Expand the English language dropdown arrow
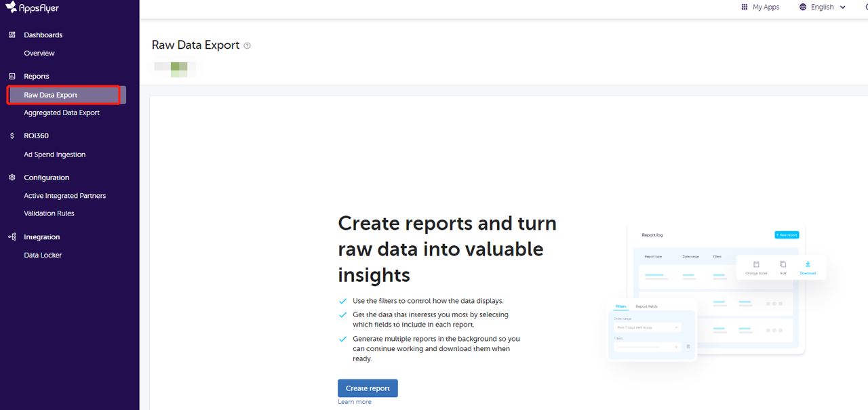This screenshot has height=410, width=868. (843, 7)
